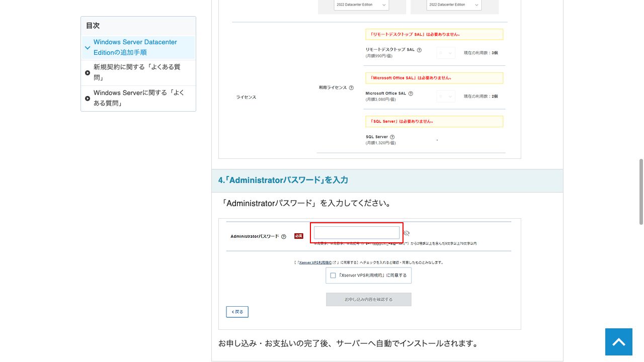The height and width of the screenshot is (362, 644).
Task: Click help icon next to 利用ライセンス
Action: tap(351, 87)
